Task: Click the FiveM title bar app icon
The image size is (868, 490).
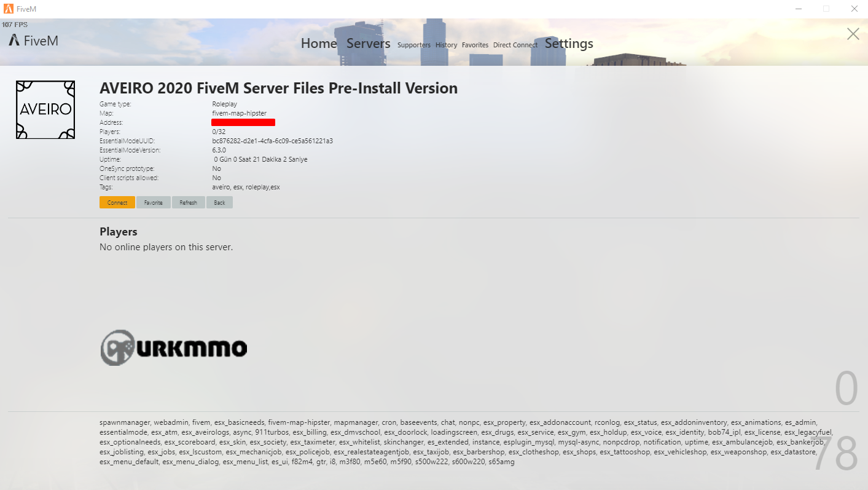Action: click(8, 9)
